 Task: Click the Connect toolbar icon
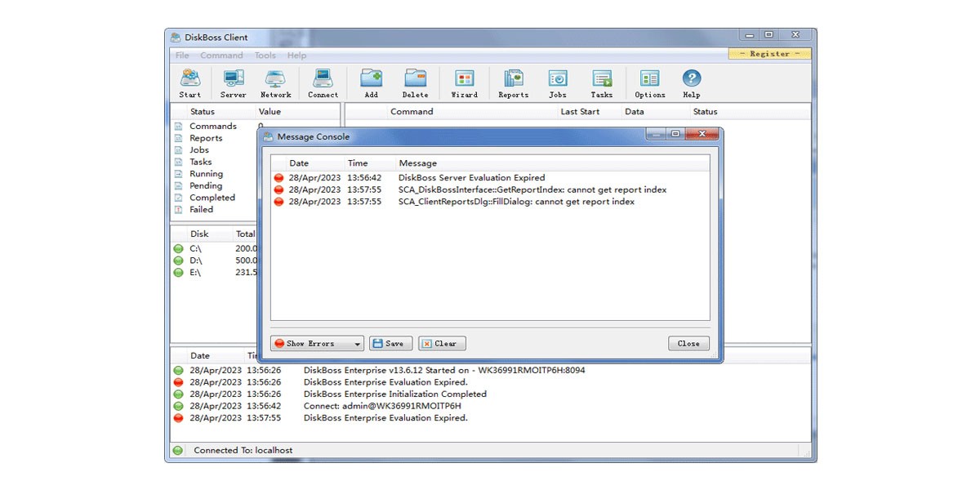(x=323, y=83)
